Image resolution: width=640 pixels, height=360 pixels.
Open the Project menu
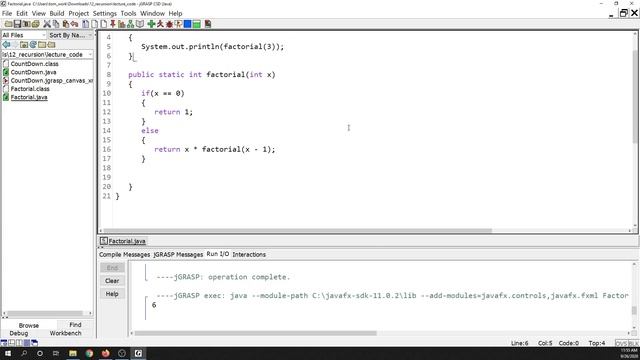78,13
